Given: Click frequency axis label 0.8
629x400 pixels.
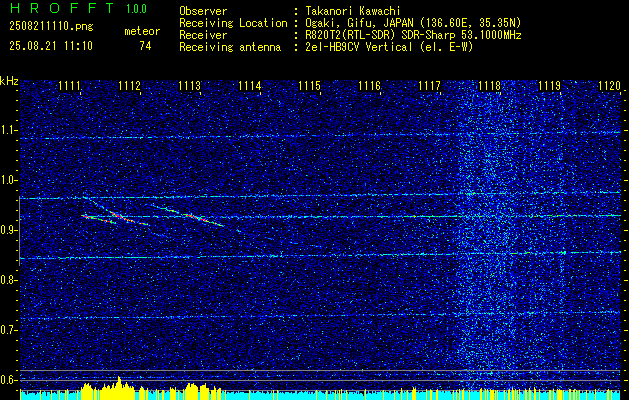Looking at the screenshot, I should click(8, 280).
